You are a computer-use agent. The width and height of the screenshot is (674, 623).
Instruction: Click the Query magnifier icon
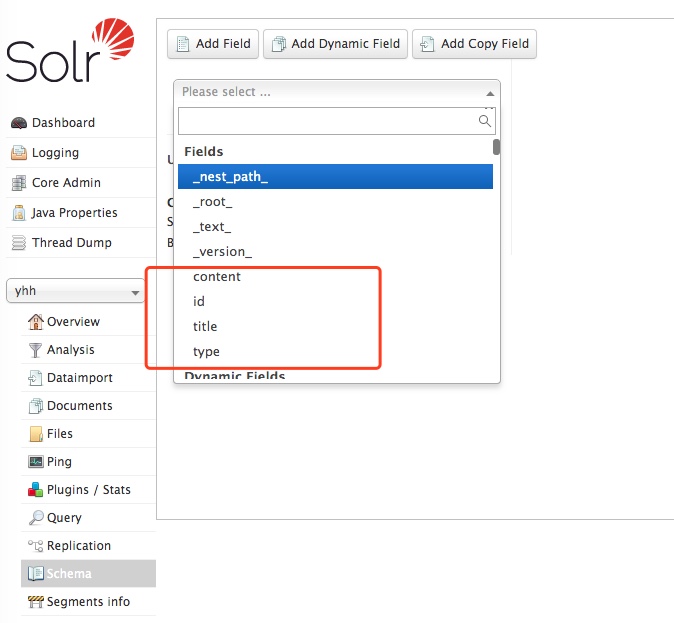(x=36, y=518)
